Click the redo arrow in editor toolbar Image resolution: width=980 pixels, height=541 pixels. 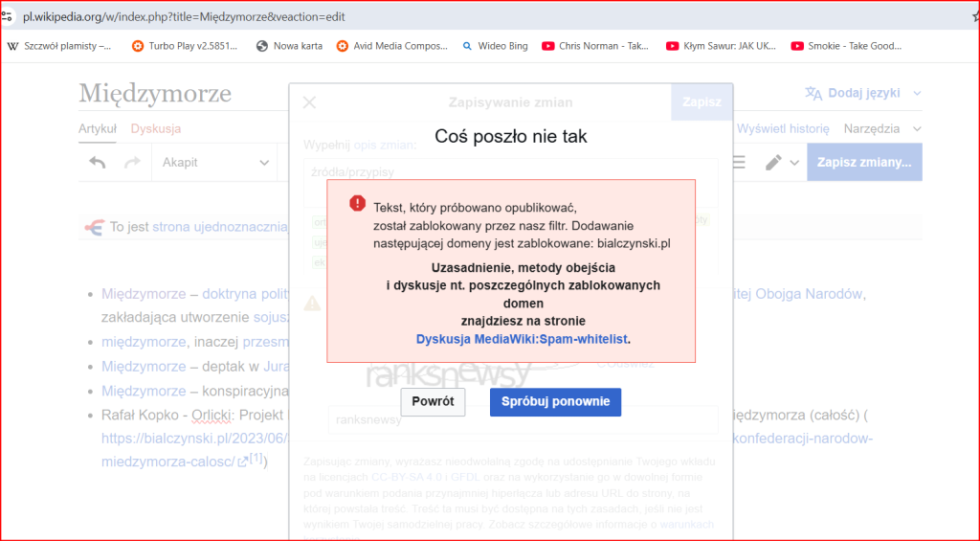tap(132, 163)
